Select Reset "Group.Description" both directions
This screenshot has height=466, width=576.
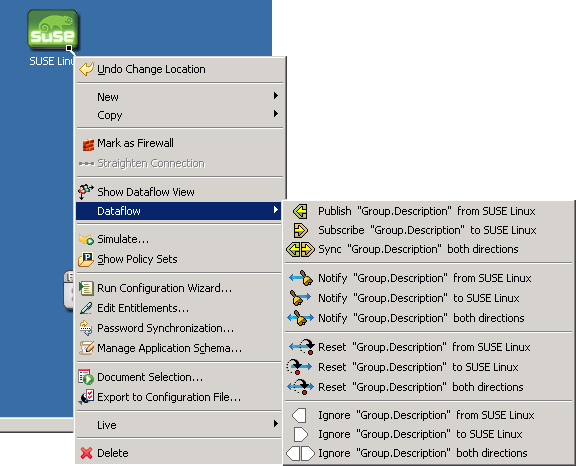point(429,387)
